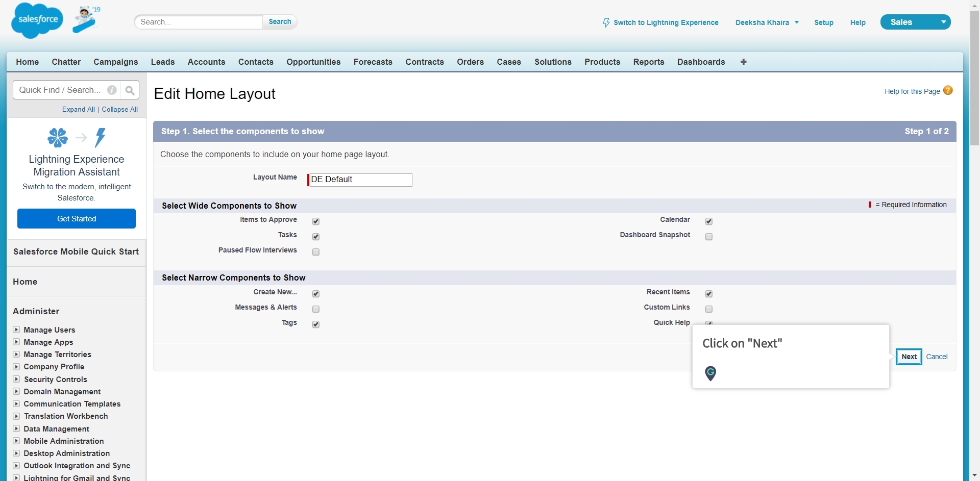This screenshot has height=481, width=980.
Task: Toggle the Calendar checkbox
Action: pyautogui.click(x=709, y=221)
